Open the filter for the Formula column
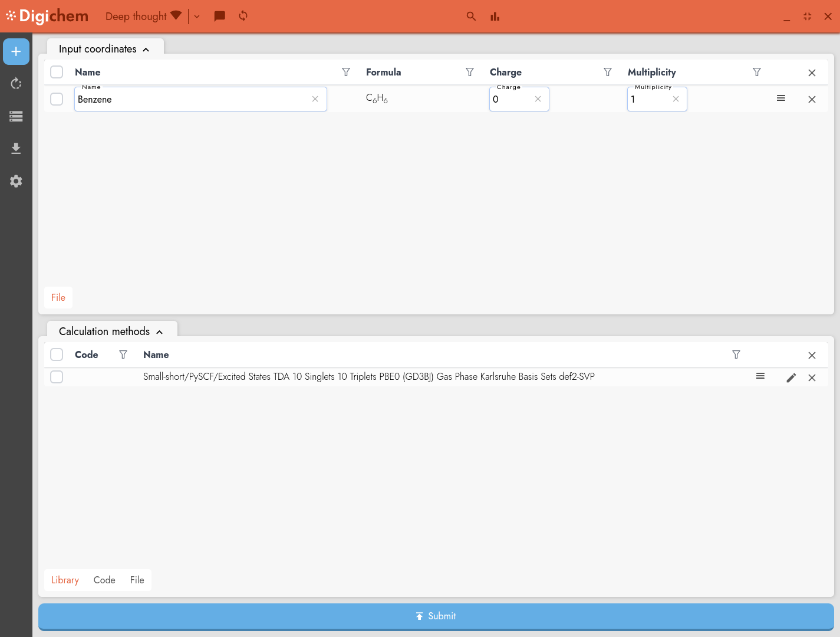The image size is (840, 637). (470, 72)
